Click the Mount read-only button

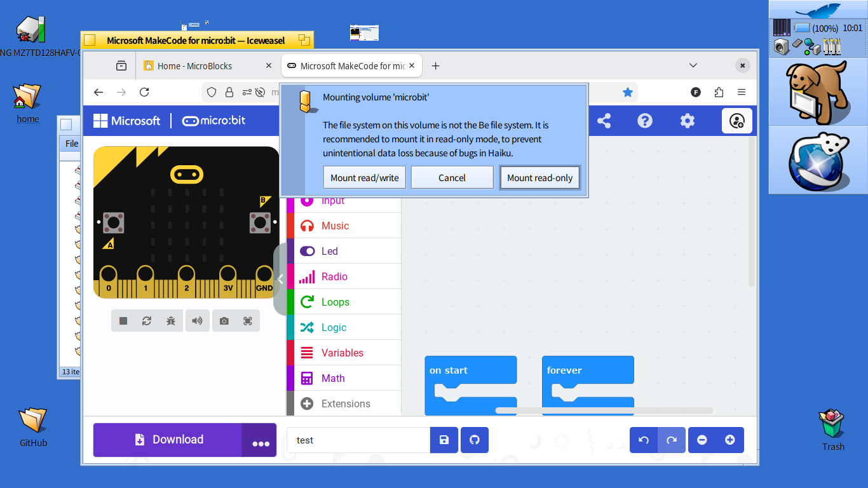[x=539, y=178]
